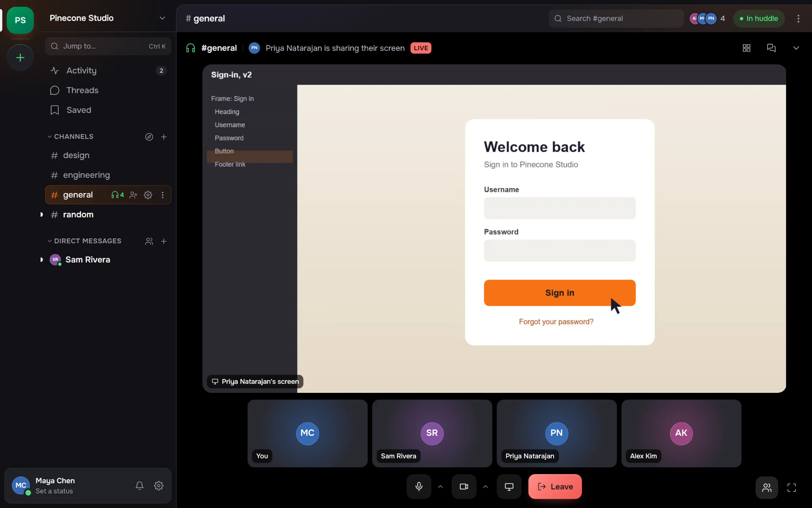812x508 pixels.
Task: Click Set a status
Action: pos(54,491)
